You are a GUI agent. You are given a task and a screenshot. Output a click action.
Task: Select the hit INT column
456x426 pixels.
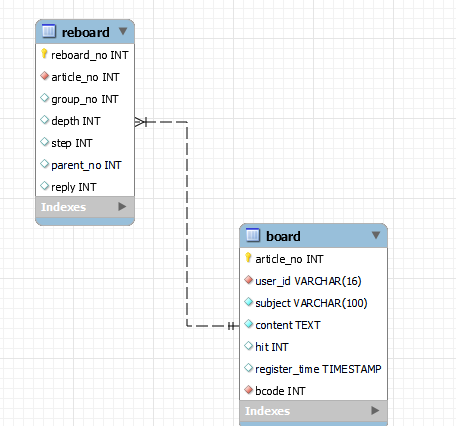(272, 347)
